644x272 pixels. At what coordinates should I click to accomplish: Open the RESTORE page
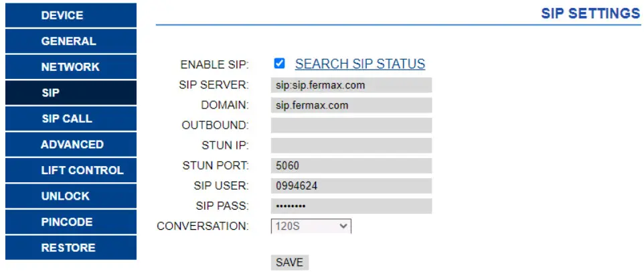click(70, 247)
